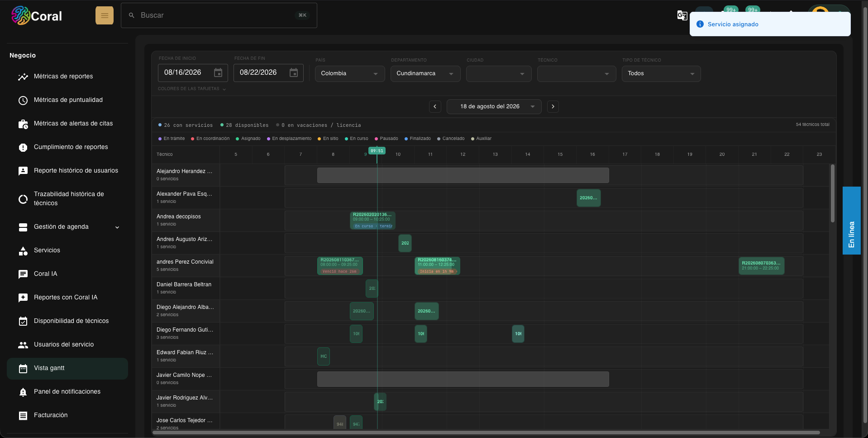Open the Google Translate icon
The width and height of the screenshot is (868, 438).
[682, 16]
